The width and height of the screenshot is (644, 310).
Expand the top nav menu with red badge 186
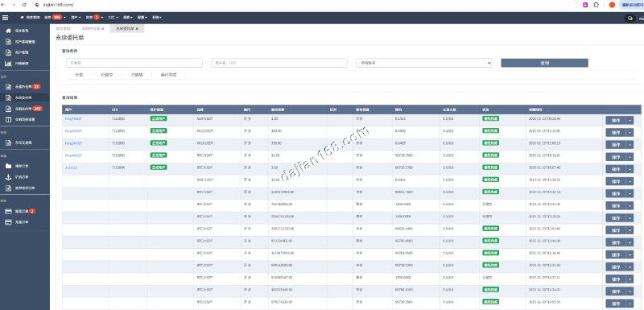pyautogui.click(x=55, y=18)
